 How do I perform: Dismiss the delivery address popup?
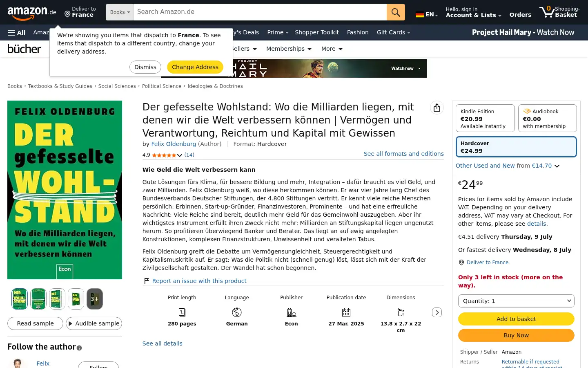point(145,67)
